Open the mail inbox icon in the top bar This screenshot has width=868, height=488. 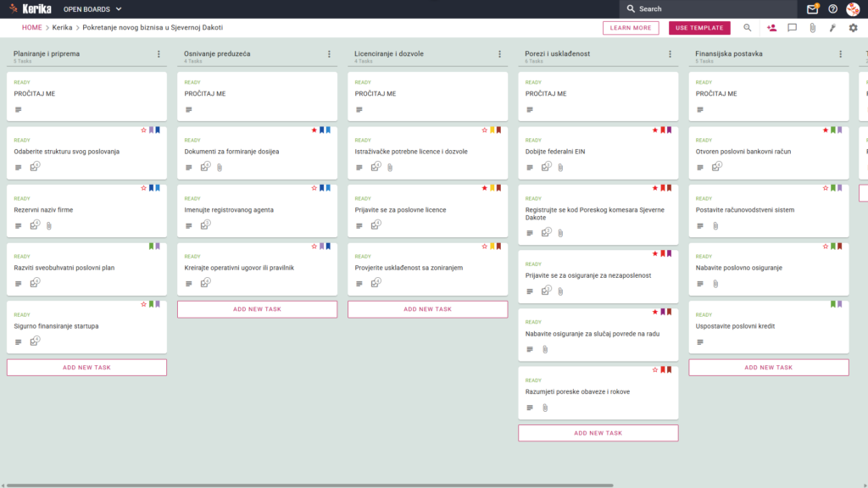click(x=812, y=8)
